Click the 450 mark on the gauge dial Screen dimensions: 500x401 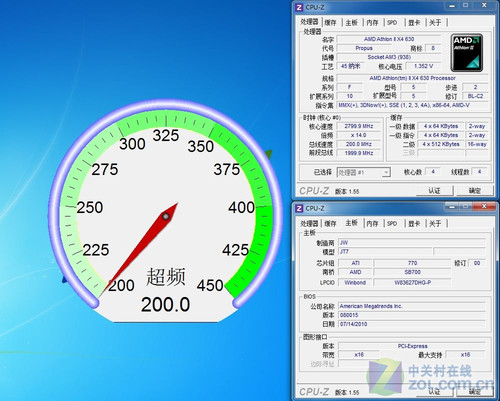(210, 285)
